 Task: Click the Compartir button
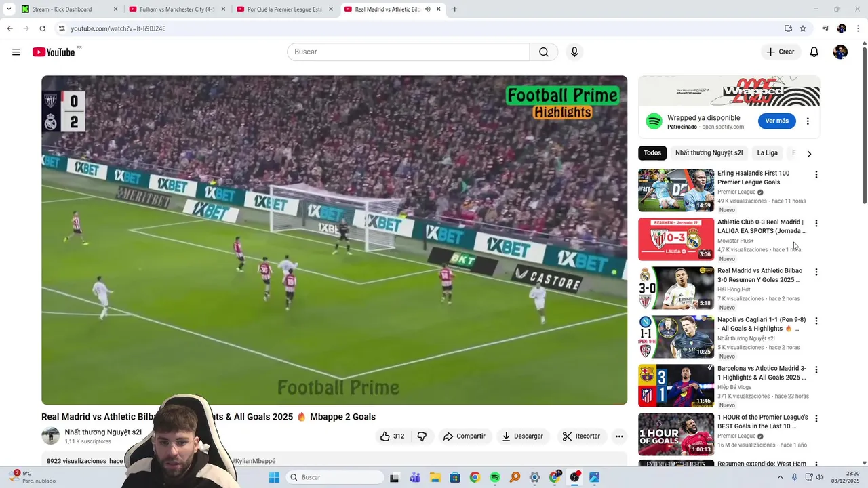click(465, 436)
